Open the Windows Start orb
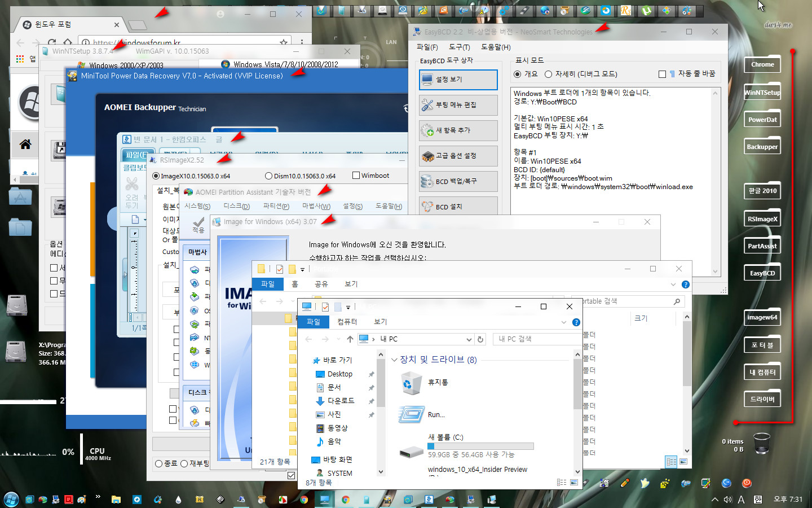Screen dimensions: 812x508 coord(11,500)
